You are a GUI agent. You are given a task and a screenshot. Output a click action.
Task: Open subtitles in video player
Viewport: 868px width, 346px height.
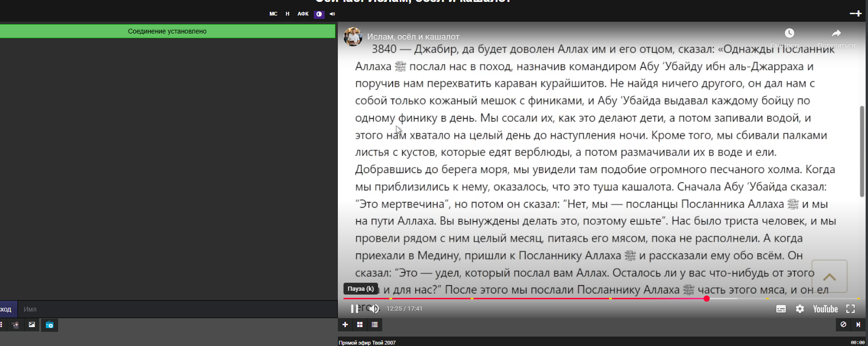(781, 309)
